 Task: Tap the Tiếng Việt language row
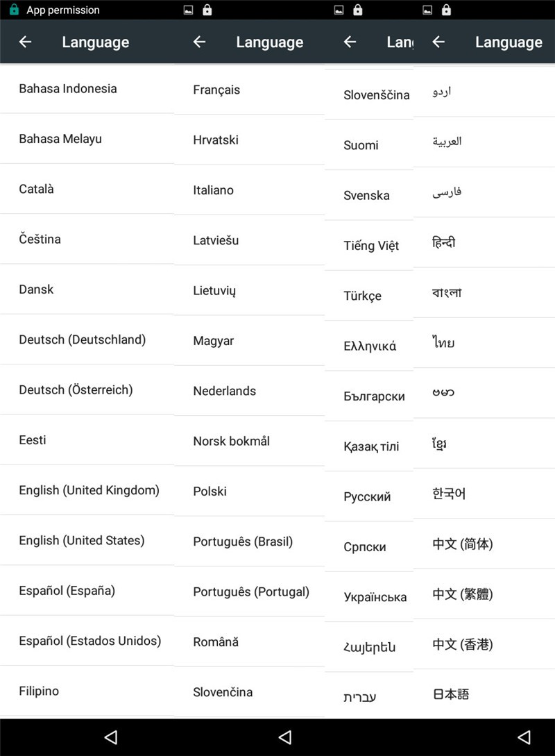pos(370,246)
